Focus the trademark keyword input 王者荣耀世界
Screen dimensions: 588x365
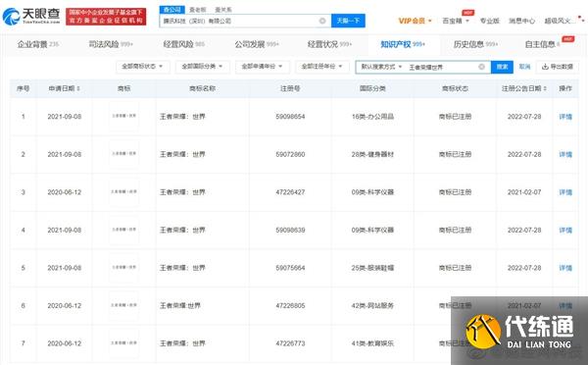(442, 68)
